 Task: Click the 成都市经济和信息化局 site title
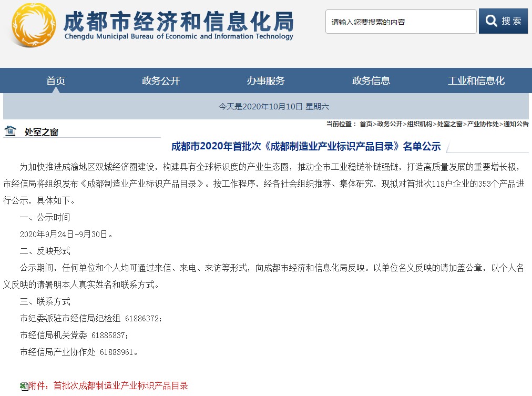click(178, 21)
